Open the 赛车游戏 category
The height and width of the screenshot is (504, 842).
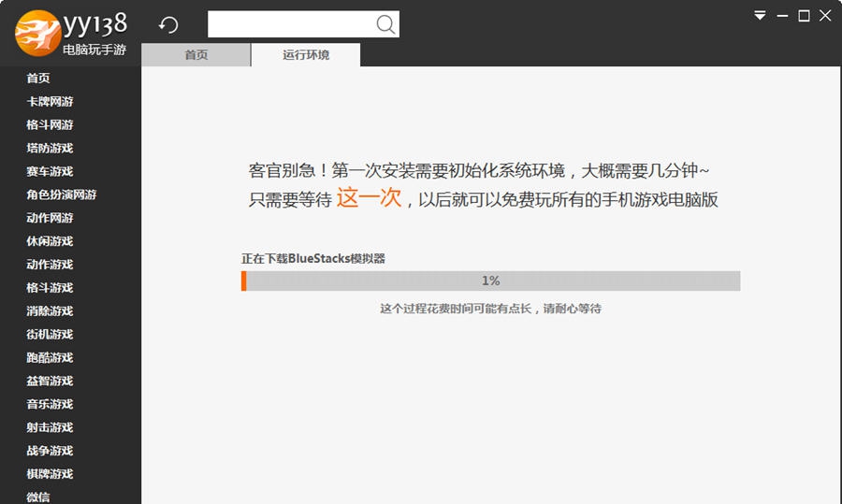50,171
